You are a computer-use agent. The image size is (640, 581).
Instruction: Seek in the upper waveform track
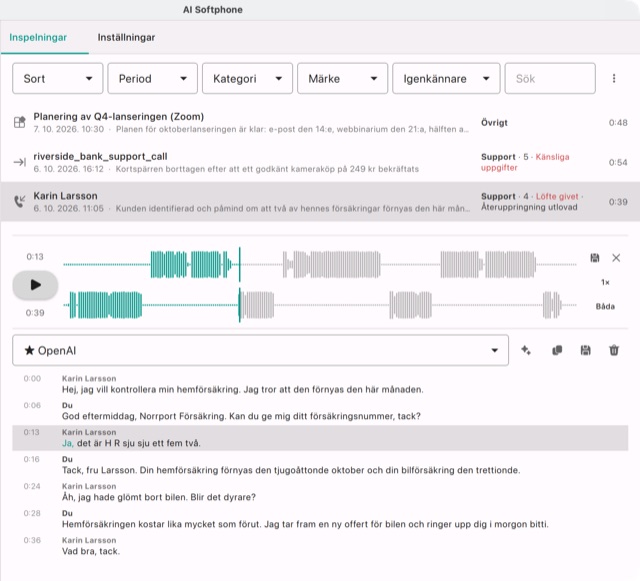tap(320, 265)
